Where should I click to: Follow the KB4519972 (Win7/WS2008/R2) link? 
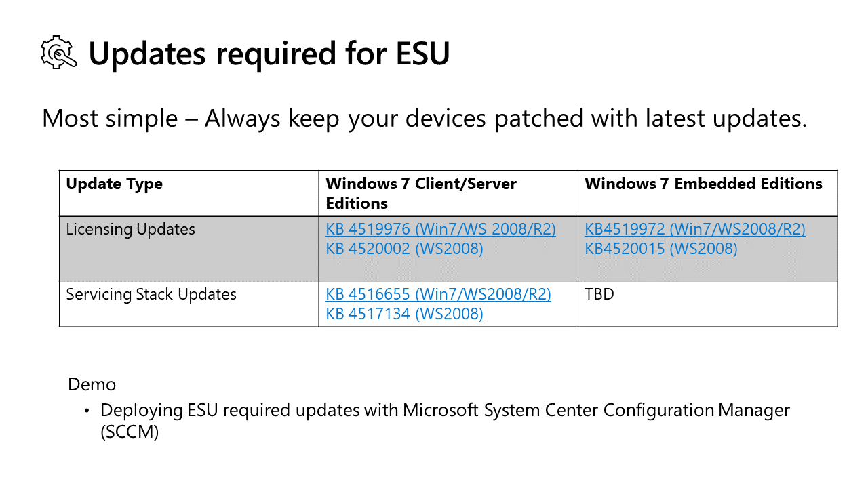[x=695, y=229]
